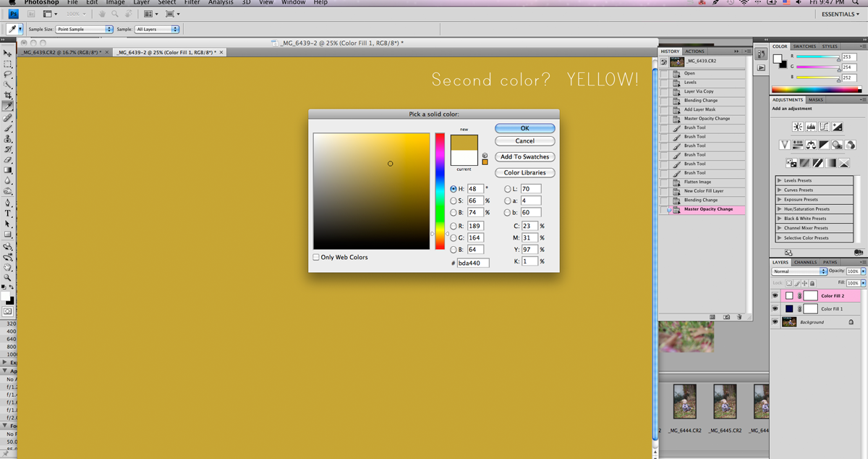This screenshot has height=459, width=868.
Task: Select the Lab a radio button
Action: pyautogui.click(x=507, y=201)
